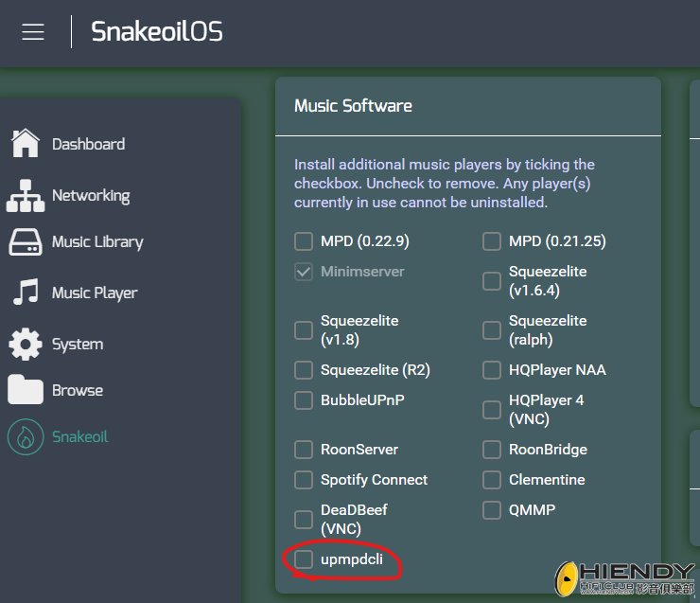700x603 pixels.
Task: Click the Networking sidebar icon
Action: (26, 196)
